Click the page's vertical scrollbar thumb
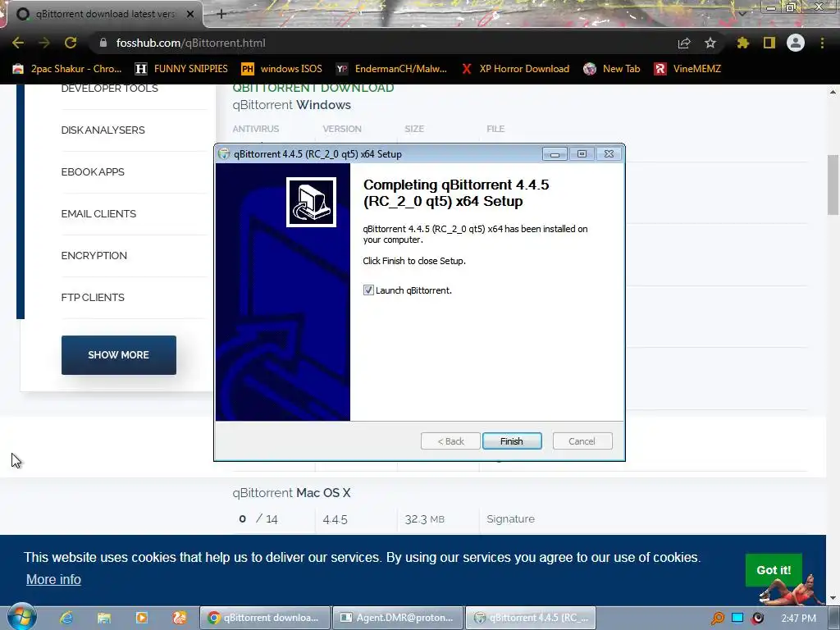Viewport: 840px width, 630px height. 833,185
